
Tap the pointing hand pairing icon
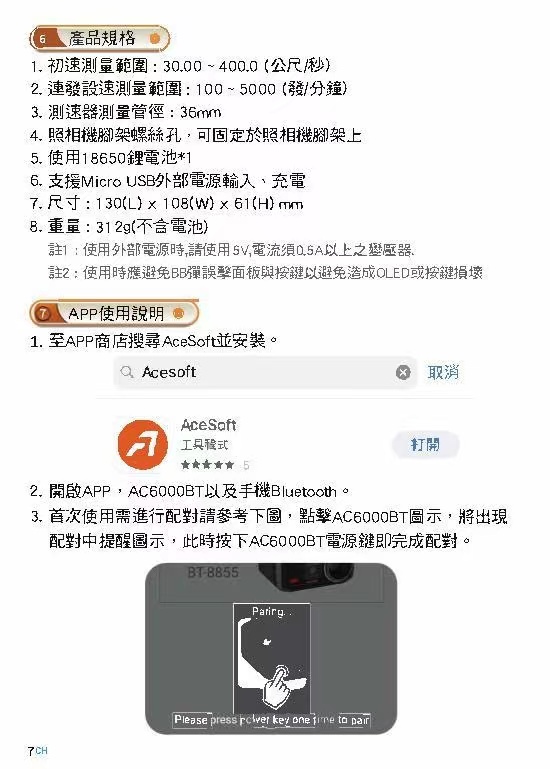pos(276,685)
